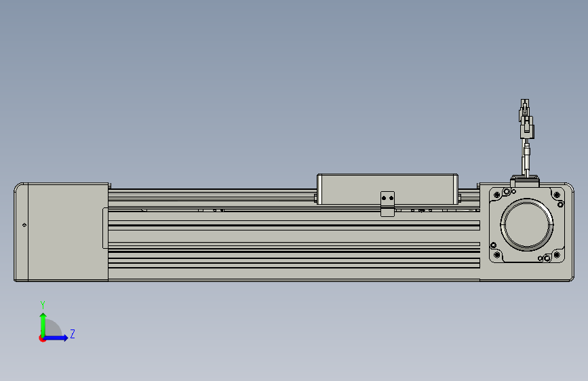Image resolution: width=588 pixels, height=381 pixels.
Task: Click the green Y axis arrow on triad
Action: pos(43,324)
